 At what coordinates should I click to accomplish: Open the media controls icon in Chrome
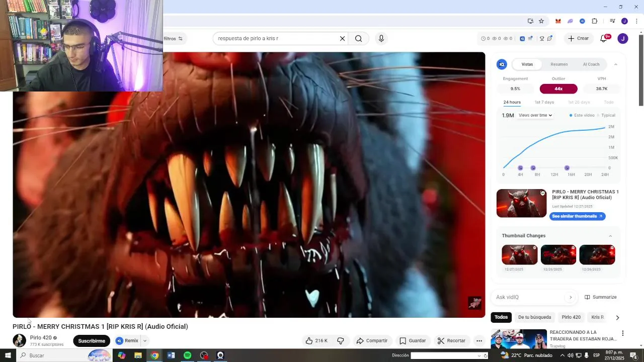[x=612, y=21]
